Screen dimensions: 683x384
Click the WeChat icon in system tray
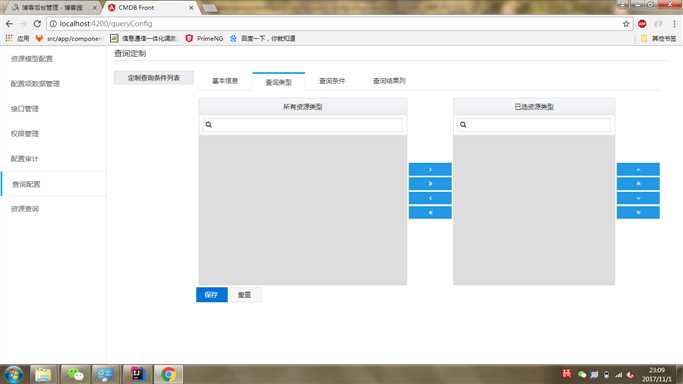pos(582,374)
